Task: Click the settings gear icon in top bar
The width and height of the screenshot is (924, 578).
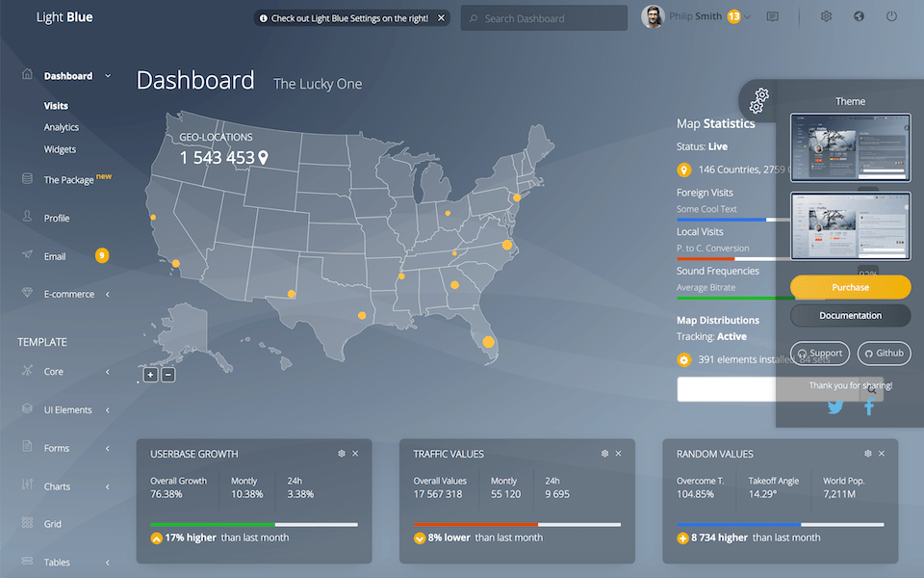Action: [x=826, y=17]
